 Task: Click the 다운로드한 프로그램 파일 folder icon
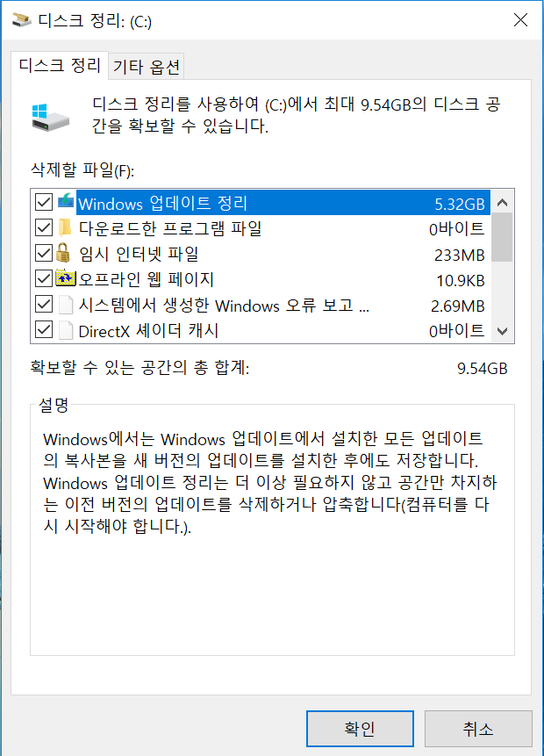pos(65,227)
